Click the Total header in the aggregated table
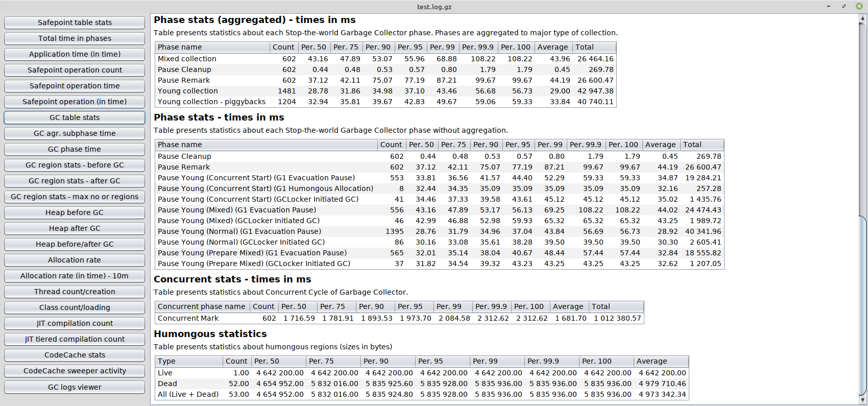The height and width of the screenshot is (406, 868). (594, 47)
